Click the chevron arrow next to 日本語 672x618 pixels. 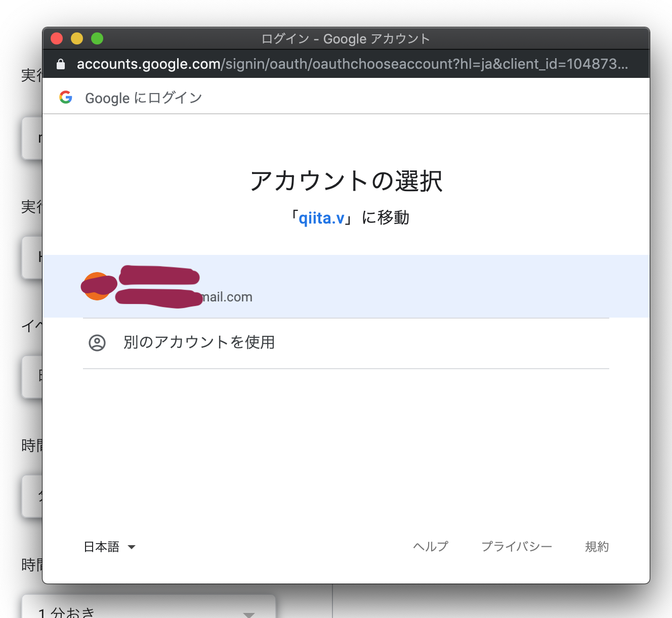(132, 547)
